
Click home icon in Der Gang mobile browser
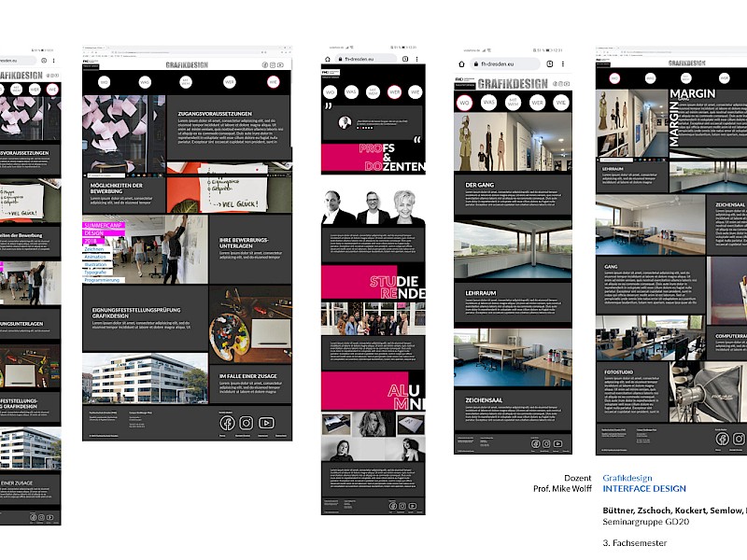[461, 63]
